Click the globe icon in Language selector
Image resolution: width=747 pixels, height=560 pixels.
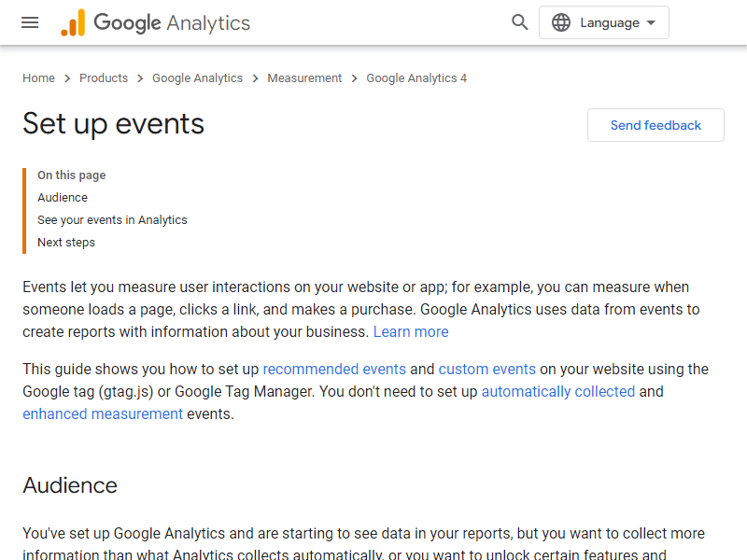coord(561,22)
